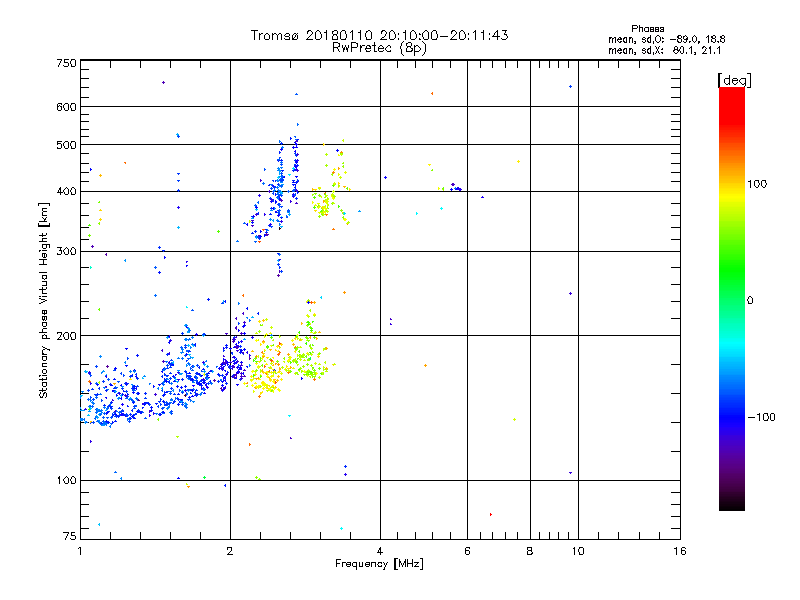Click x-axis tick label '4'
800x600 pixels.
[x=380, y=551]
